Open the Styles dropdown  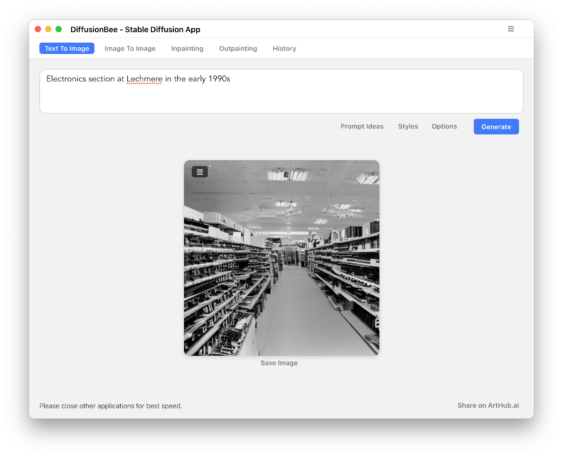tap(408, 126)
